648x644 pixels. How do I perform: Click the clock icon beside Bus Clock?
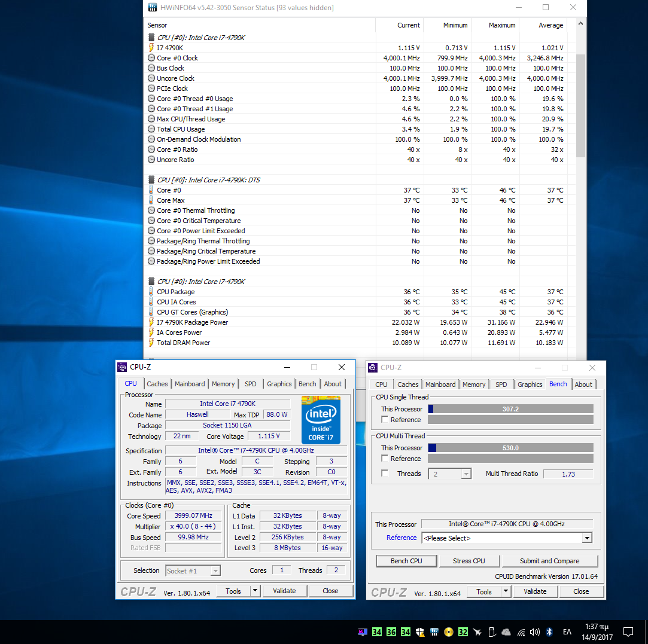tap(151, 68)
